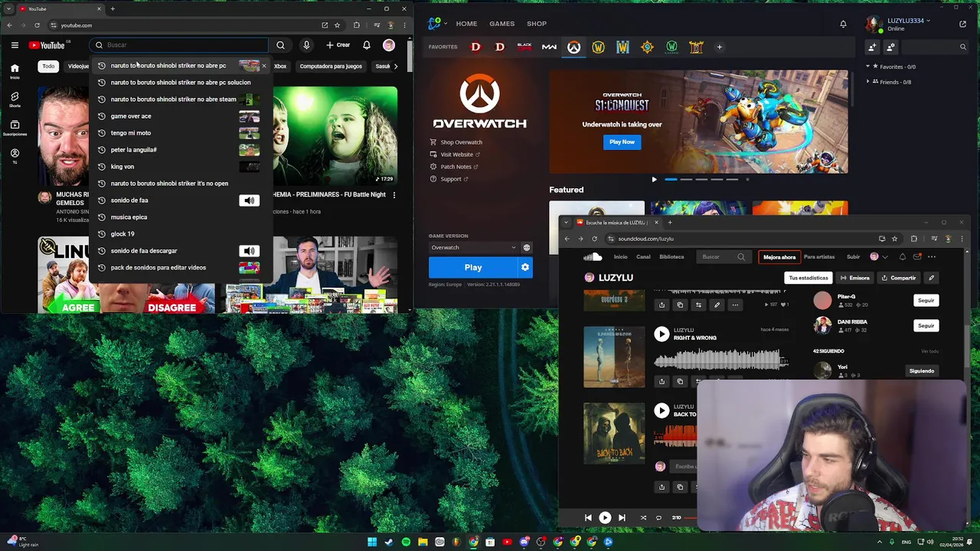Open Biblioteca in the SoundCloud header
Image resolution: width=980 pixels, height=551 pixels.
pos(671,257)
